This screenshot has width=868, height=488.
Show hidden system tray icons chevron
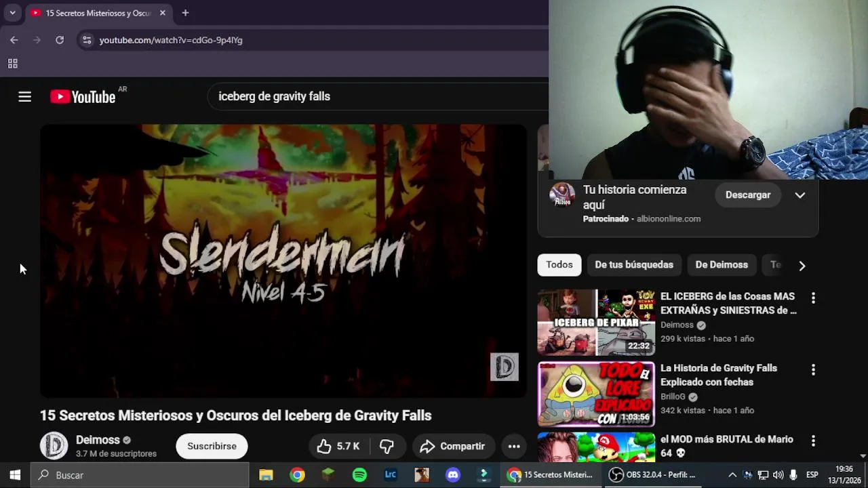click(732, 475)
